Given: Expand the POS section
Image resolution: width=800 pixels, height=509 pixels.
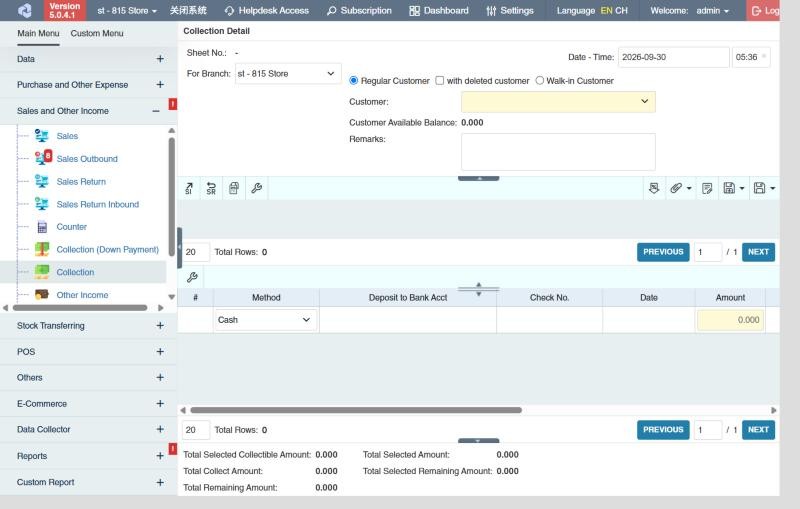Looking at the screenshot, I should coord(160,351).
